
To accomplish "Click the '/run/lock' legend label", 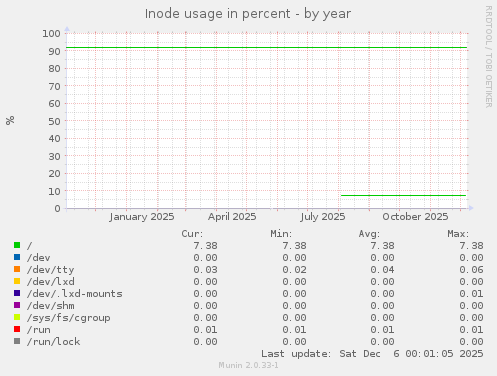I will (x=54, y=341).
